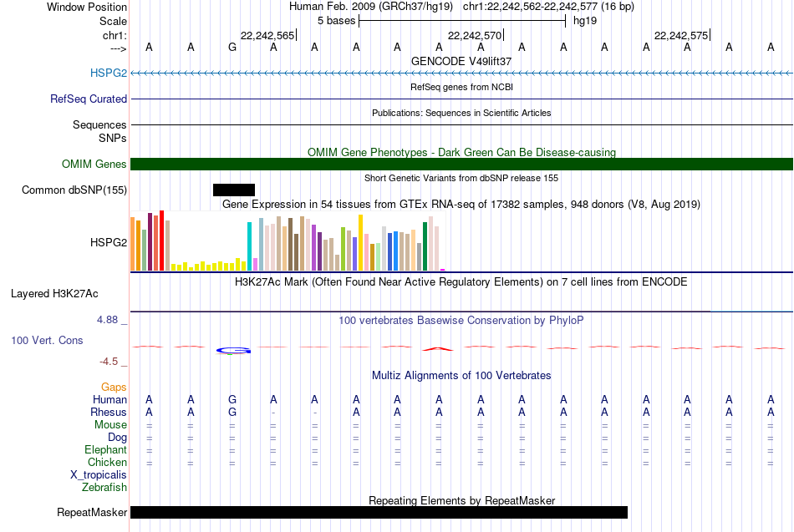Click the Rhesus species alignment label

pyautogui.click(x=109, y=413)
